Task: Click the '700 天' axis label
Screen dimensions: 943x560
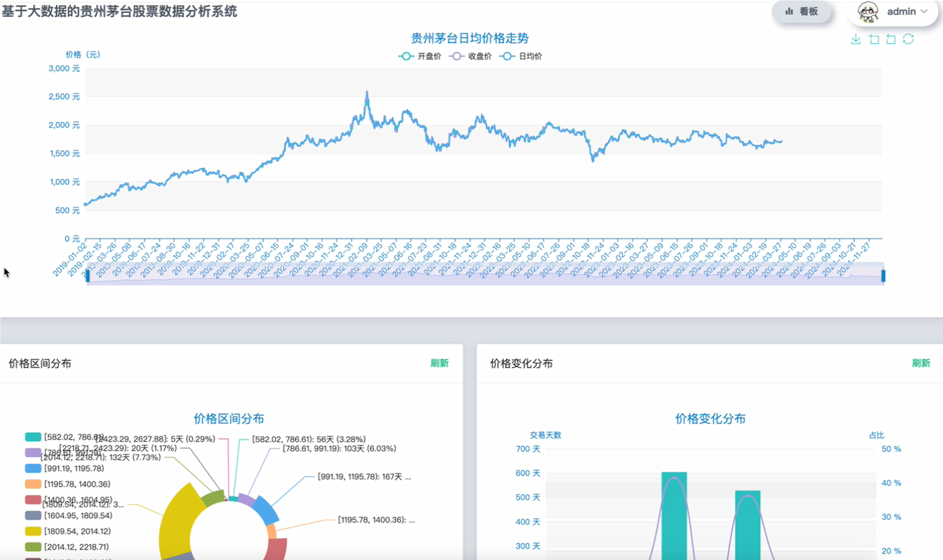Action: (x=528, y=449)
